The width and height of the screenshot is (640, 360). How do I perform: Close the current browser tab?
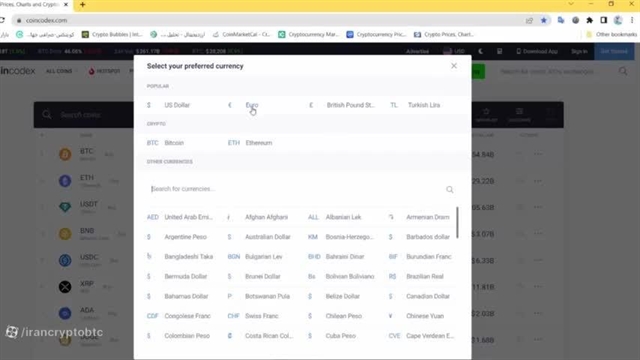66,4
